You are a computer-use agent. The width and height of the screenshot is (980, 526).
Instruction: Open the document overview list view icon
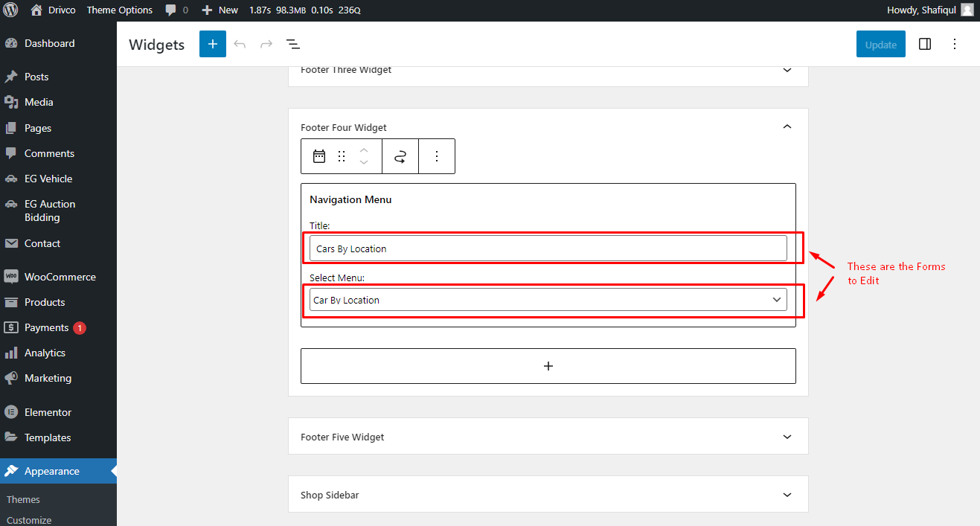pyautogui.click(x=293, y=44)
